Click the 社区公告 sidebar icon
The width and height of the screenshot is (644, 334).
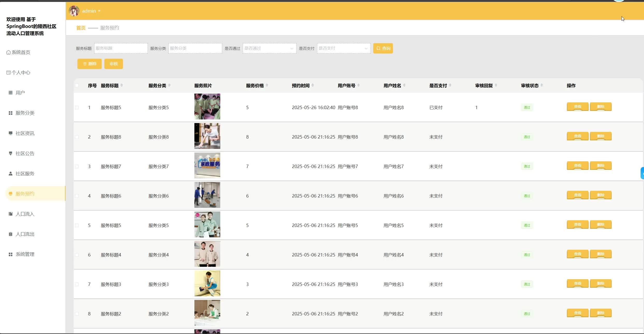[11, 154]
